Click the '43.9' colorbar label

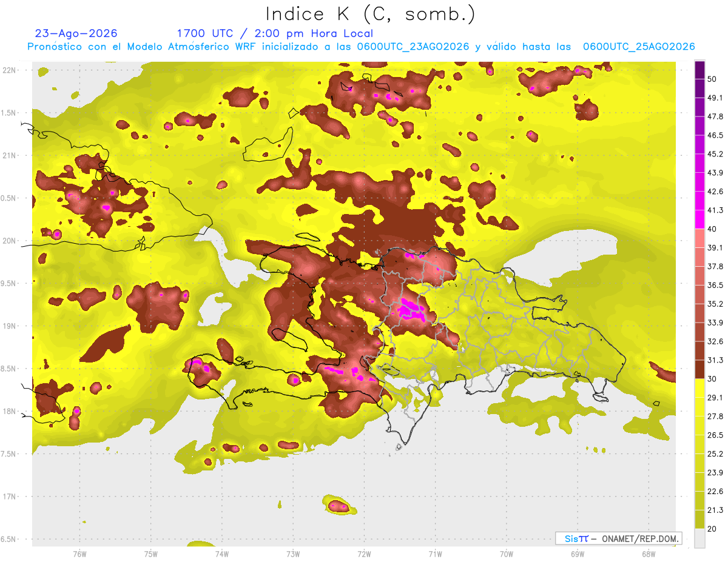pyautogui.click(x=715, y=173)
